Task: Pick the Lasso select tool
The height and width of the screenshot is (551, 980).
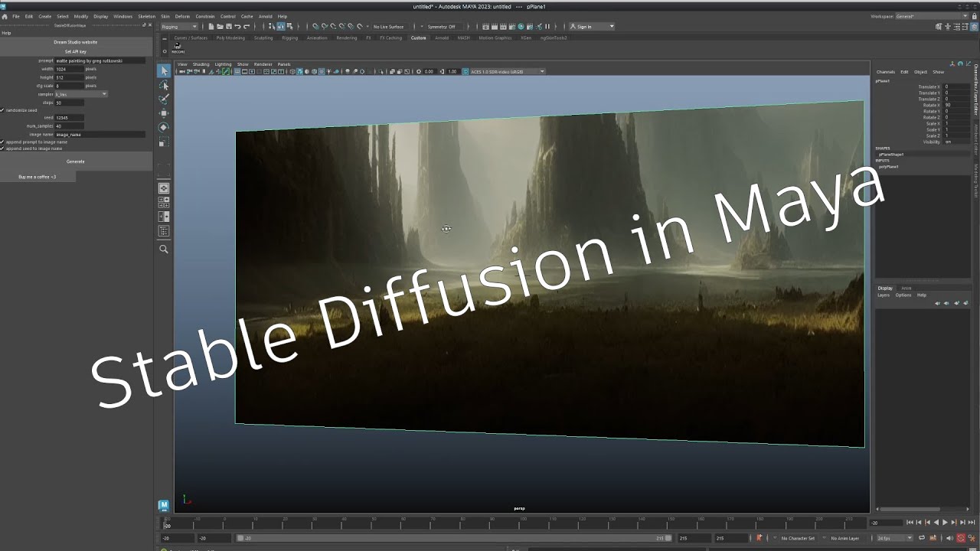Action: [x=164, y=85]
